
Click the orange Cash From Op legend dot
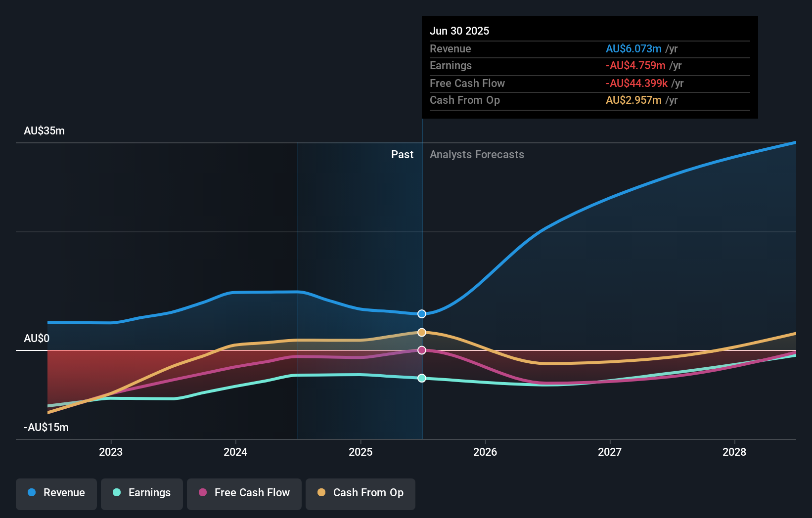pyautogui.click(x=321, y=493)
